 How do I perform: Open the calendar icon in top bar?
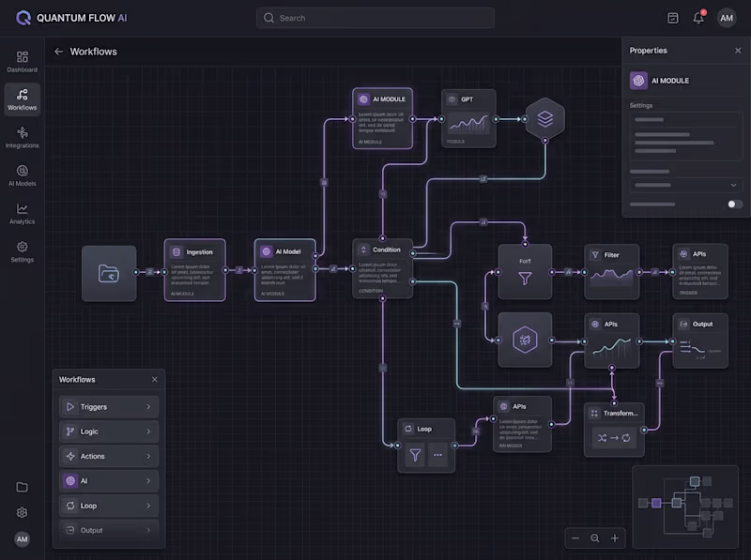pyautogui.click(x=673, y=18)
